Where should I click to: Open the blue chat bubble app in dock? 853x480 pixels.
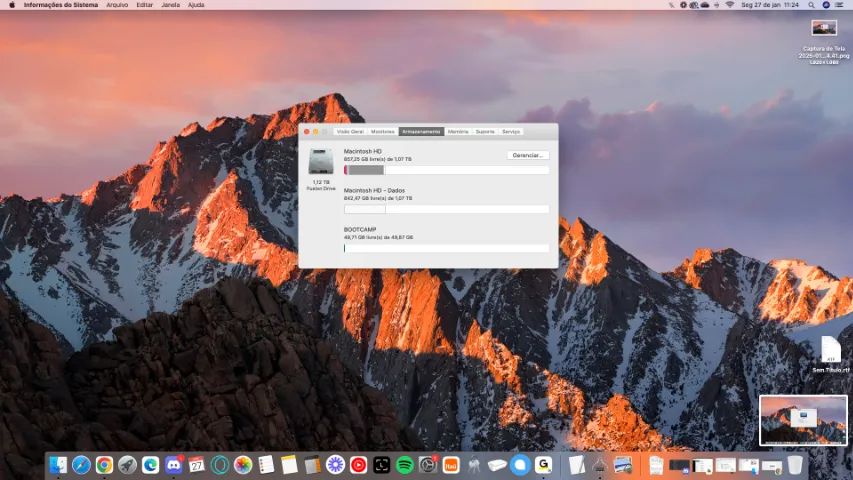[520, 465]
